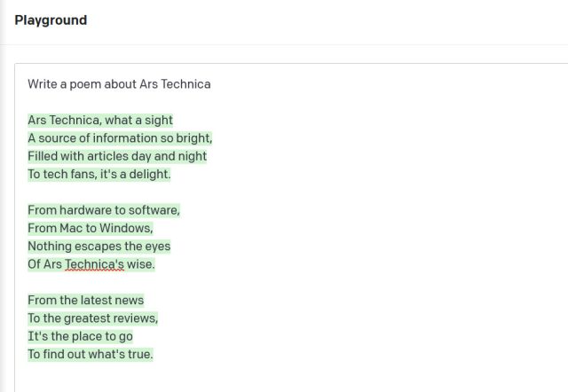Image resolution: width=568 pixels, height=392 pixels.
Task: Click the prompt line "Write a poem about Ars Technica"
Action: pos(119,84)
